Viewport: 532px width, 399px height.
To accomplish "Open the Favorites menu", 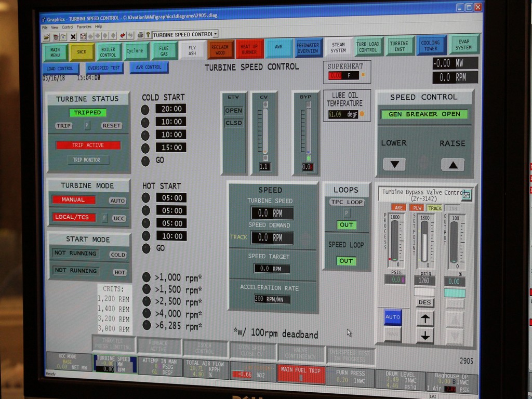I will point(84,26).
